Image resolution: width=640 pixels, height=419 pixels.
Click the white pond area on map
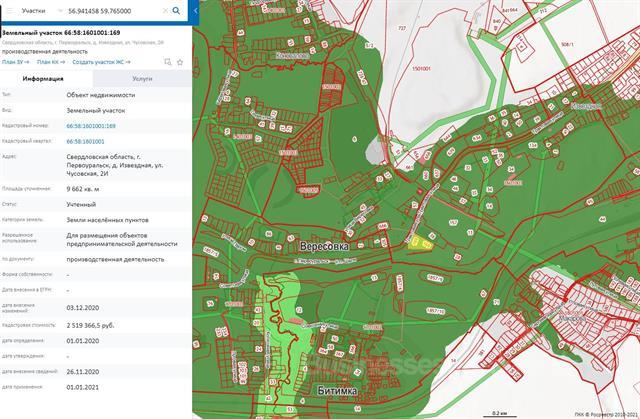375,150
